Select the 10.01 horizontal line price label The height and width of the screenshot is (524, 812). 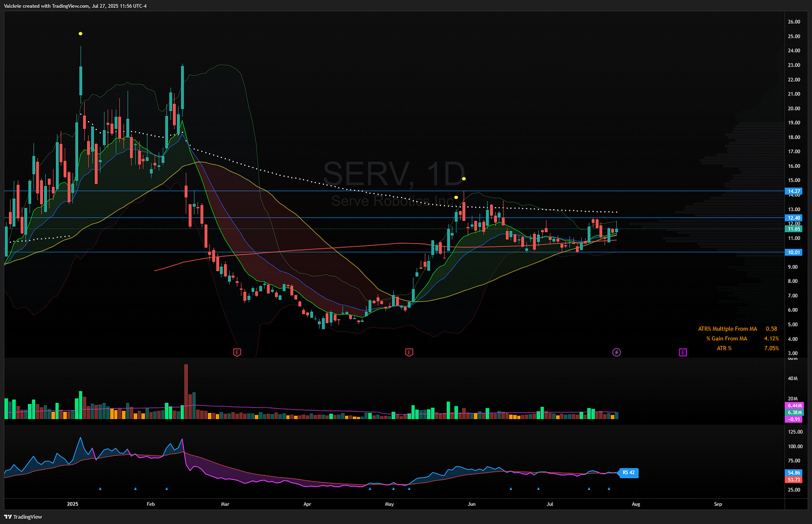click(794, 252)
